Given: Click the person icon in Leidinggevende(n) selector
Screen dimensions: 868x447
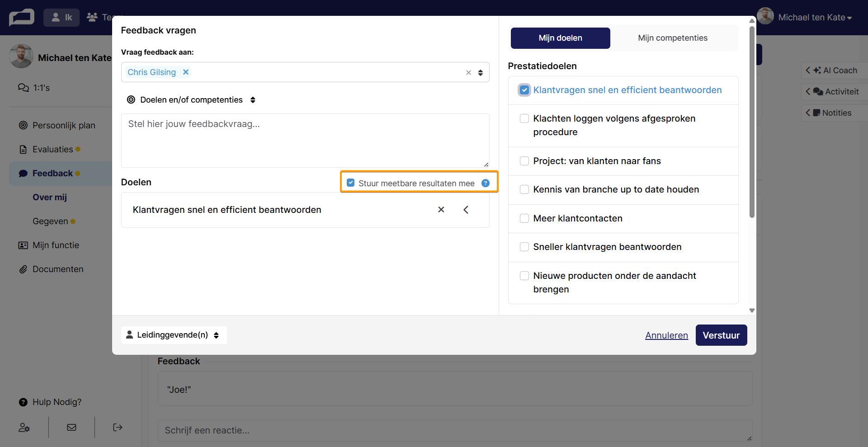Looking at the screenshot, I should (129, 334).
